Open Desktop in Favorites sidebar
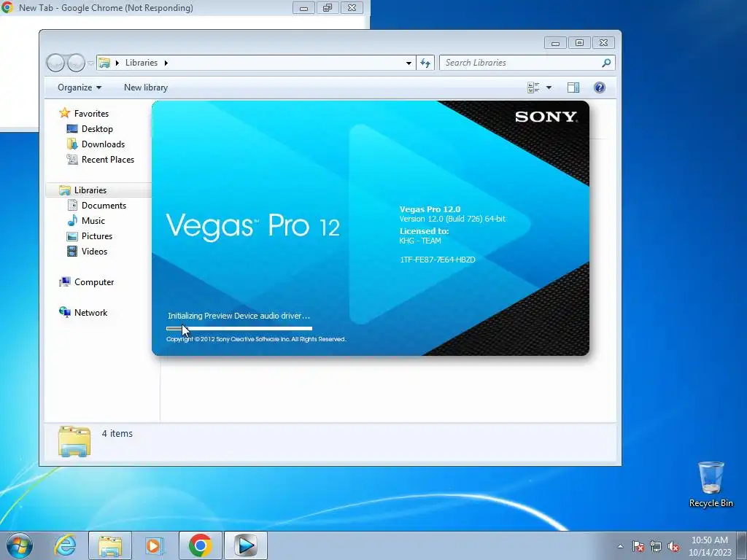747x560 pixels. coord(97,129)
